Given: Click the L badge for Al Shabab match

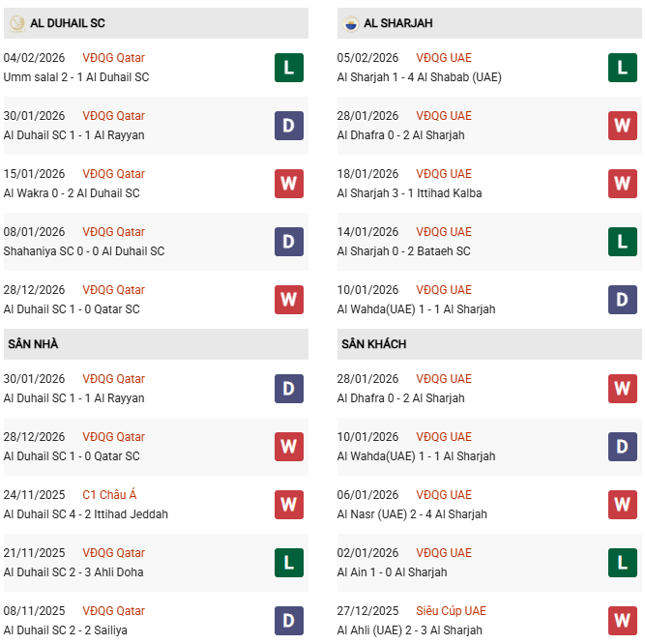Looking at the screenshot, I should pyautogui.click(x=622, y=68).
